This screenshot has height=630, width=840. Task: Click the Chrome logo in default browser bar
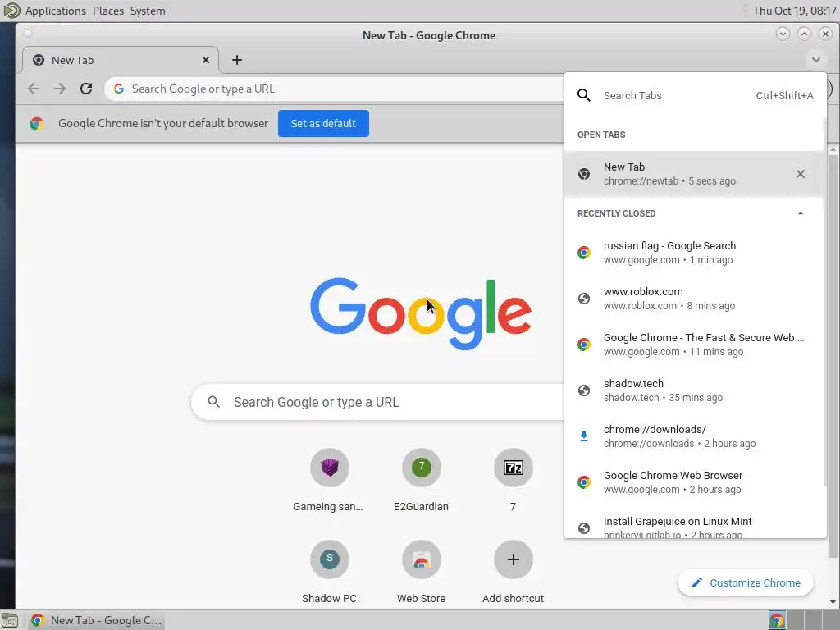(36, 124)
